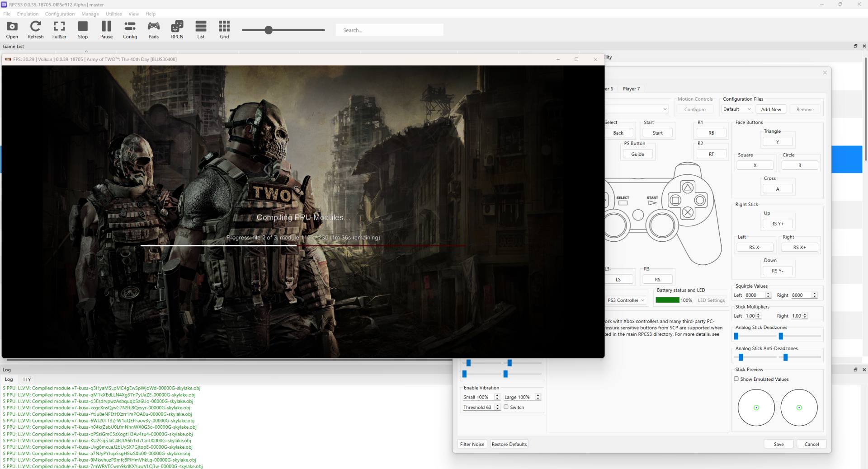
Task: Open the PS3 Controller device dropdown
Action: [626, 300]
